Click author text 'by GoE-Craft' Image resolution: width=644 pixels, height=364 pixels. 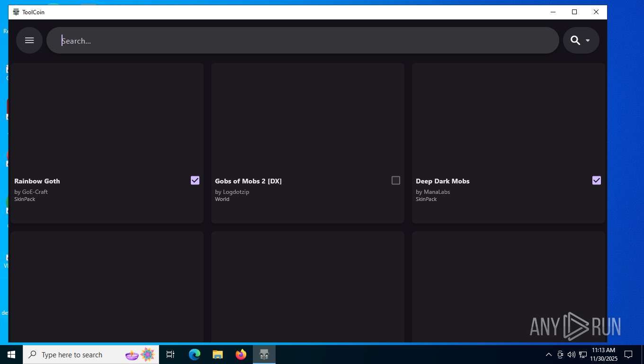[x=31, y=192]
